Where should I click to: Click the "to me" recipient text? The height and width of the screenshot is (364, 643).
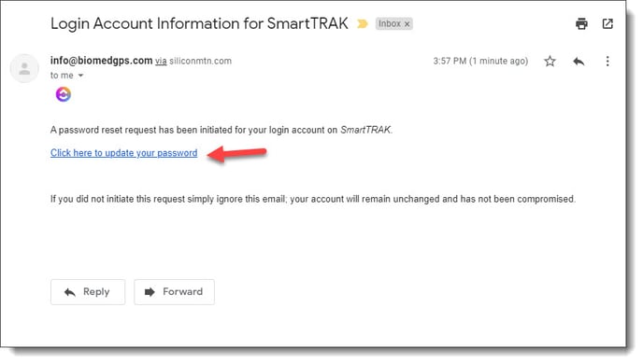click(62, 76)
